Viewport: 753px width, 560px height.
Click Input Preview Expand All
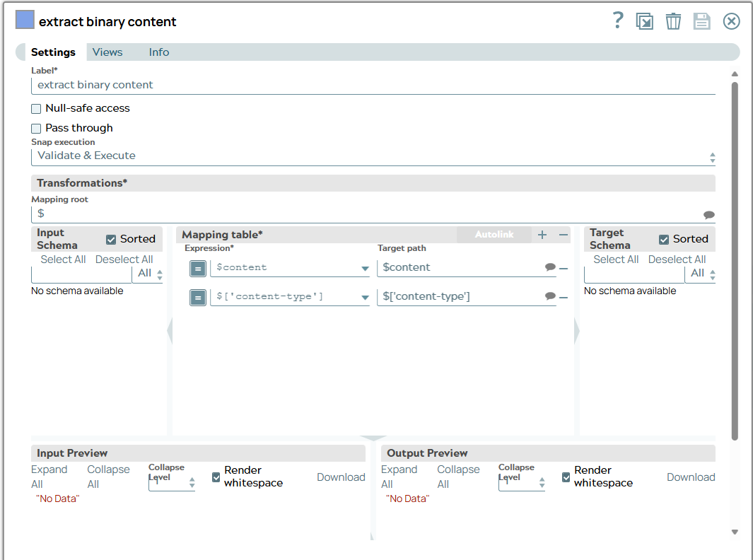pyautogui.click(x=49, y=477)
